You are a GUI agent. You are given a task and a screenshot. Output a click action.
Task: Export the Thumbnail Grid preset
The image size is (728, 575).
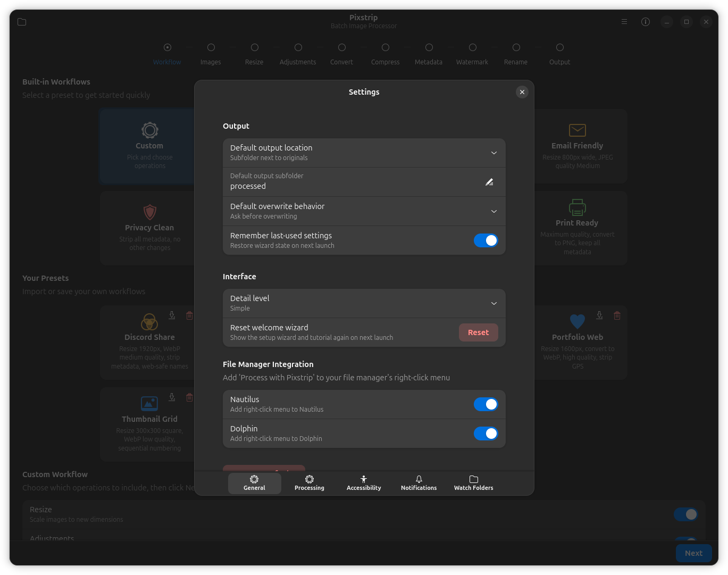pos(172,397)
